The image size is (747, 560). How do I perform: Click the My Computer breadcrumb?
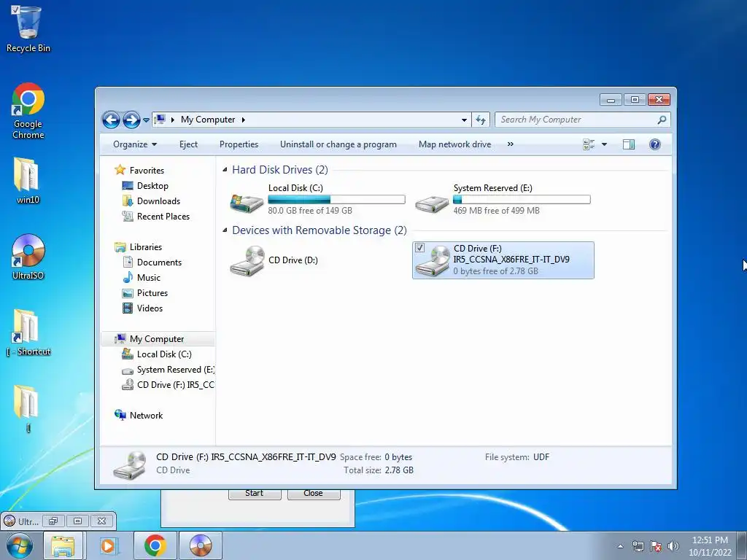point(208,120)
